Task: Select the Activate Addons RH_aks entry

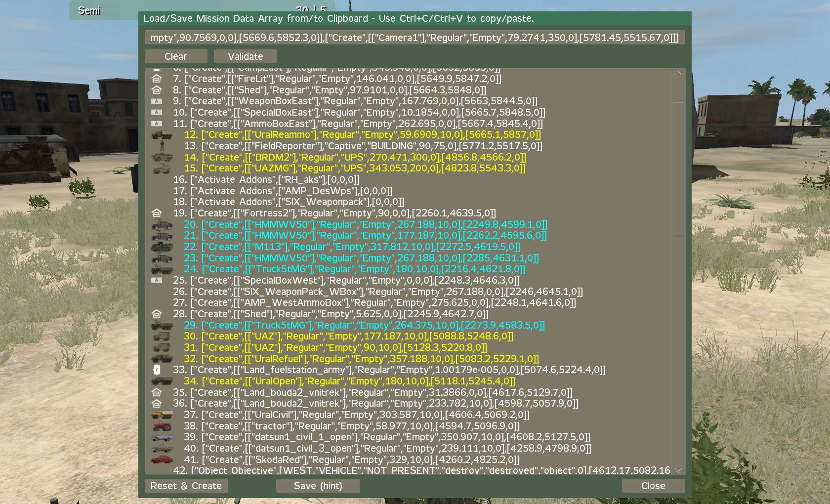Action: (275, 179)
